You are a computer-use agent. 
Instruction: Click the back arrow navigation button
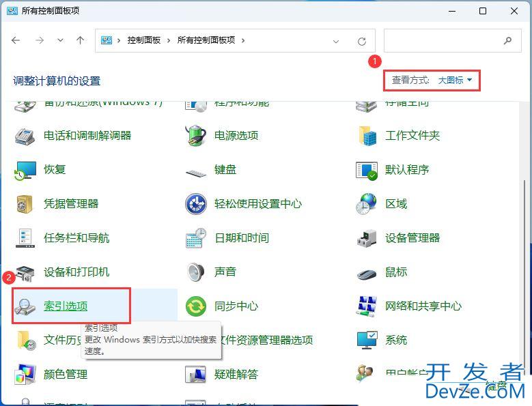click(x=16, y=40)
